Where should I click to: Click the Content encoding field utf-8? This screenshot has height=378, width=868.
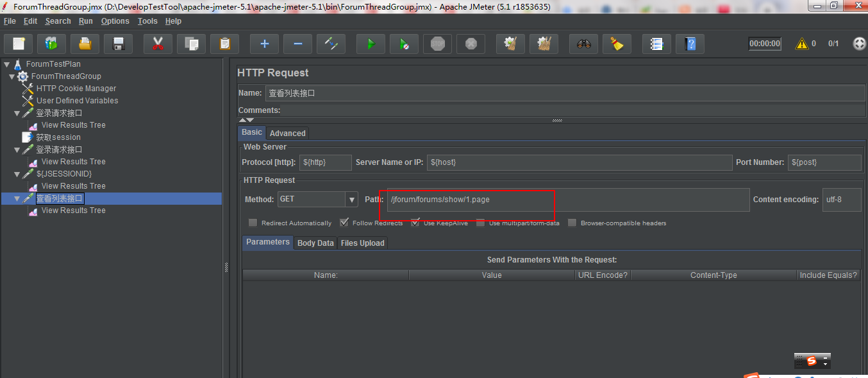pyautogui.click(x=842, y=200)
